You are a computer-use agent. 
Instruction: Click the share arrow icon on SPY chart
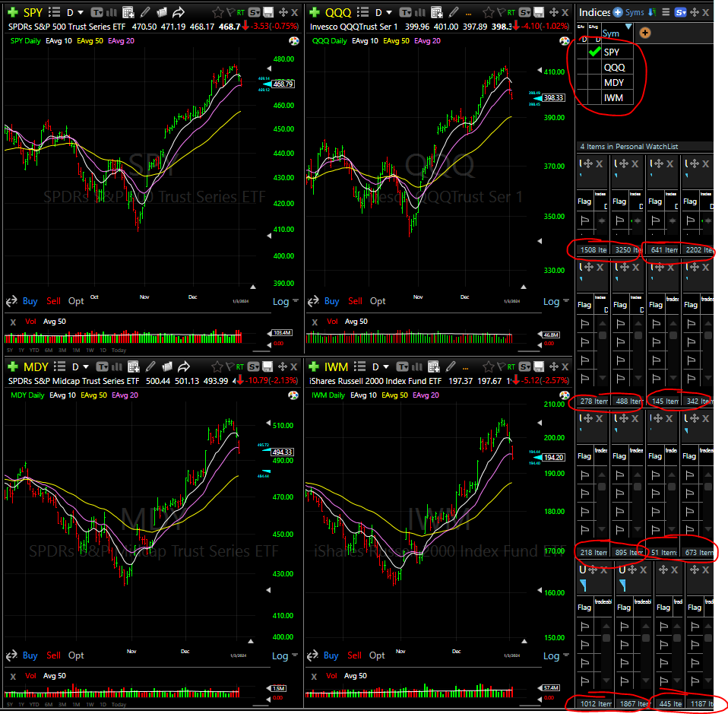[179, 12]
